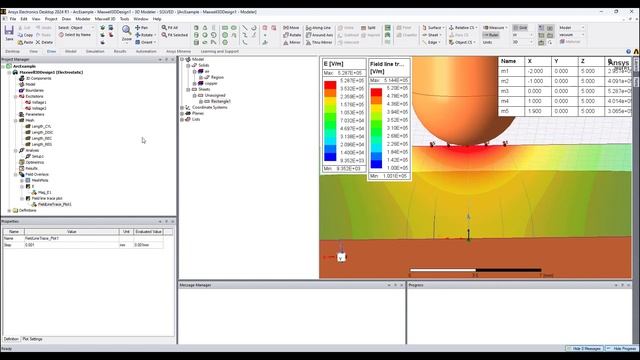Image resolution: width=640 pixels, height=360 pixels.
Task: Expand the Definitions tree node
Action: pyautogui.click(x=9, y=211)
